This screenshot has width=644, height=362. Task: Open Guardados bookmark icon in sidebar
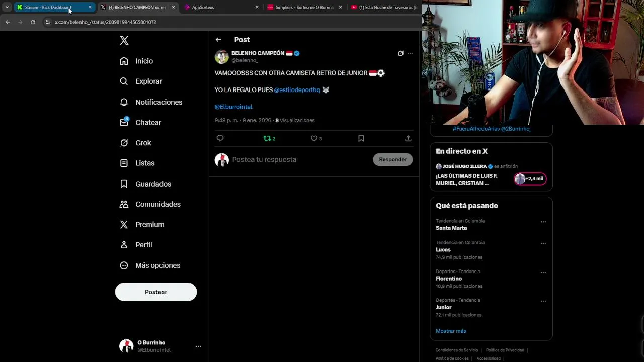coord(124,184)
